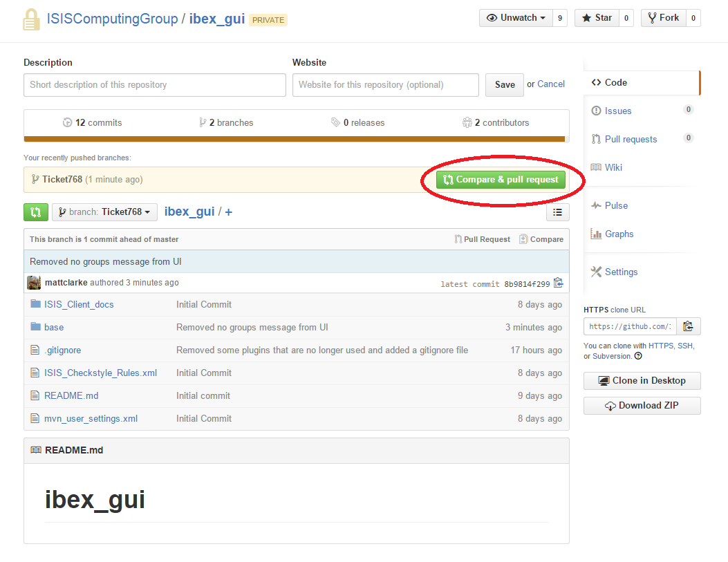Open fork count 0

coord(693,18)
